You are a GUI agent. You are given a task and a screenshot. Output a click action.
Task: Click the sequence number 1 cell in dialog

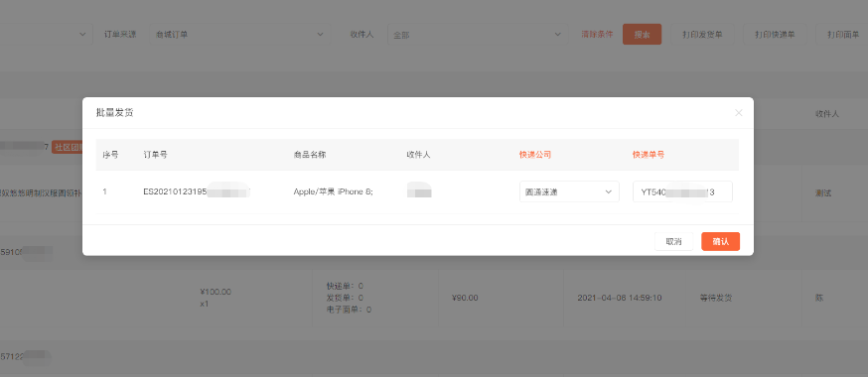click(x=104, y=191)
